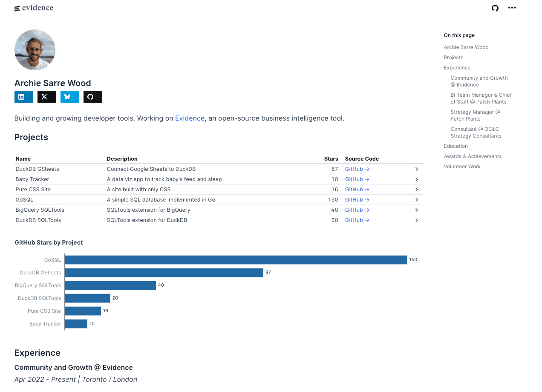Screen dimensions: 542x392
Task: Open GitHub link for BigQuery SQLTools
Action: (357, 210)
